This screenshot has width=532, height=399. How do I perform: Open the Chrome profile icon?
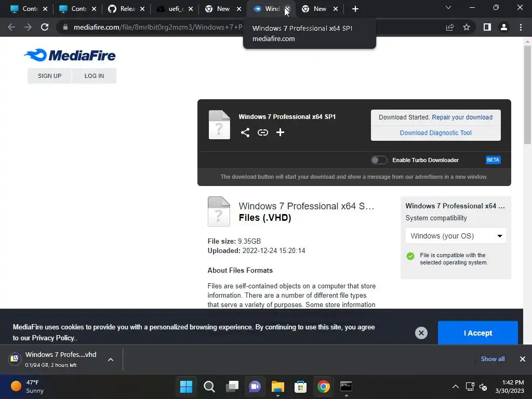click(x=504, y=27)
